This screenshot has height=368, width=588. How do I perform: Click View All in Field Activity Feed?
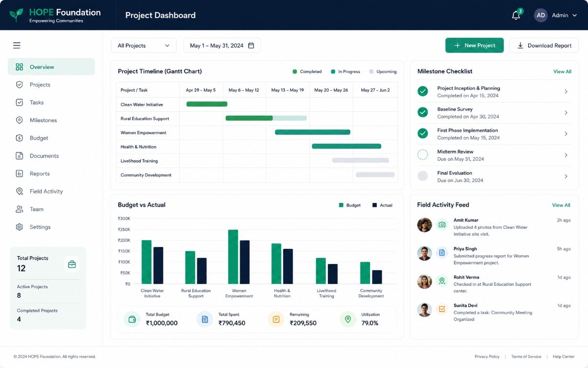click(561, 205)
